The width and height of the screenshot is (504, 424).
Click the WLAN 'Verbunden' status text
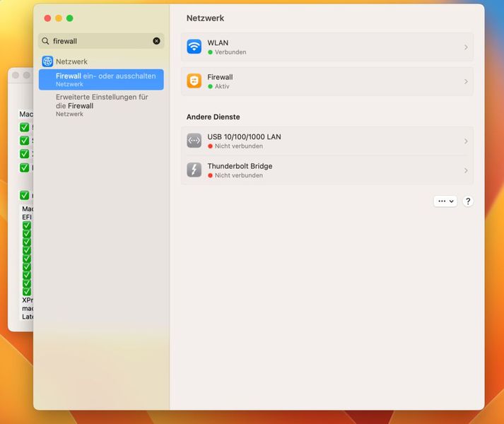pos(230,52)
